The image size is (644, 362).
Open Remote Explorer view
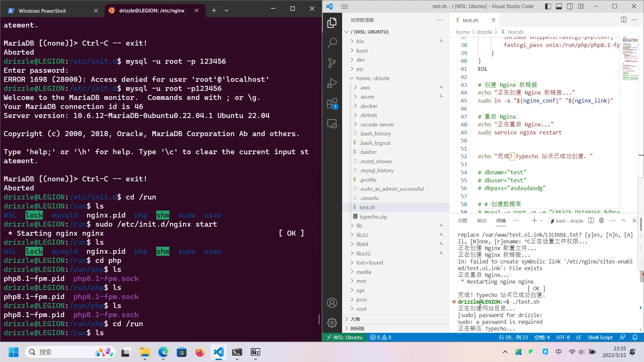(x=332, y=124)
